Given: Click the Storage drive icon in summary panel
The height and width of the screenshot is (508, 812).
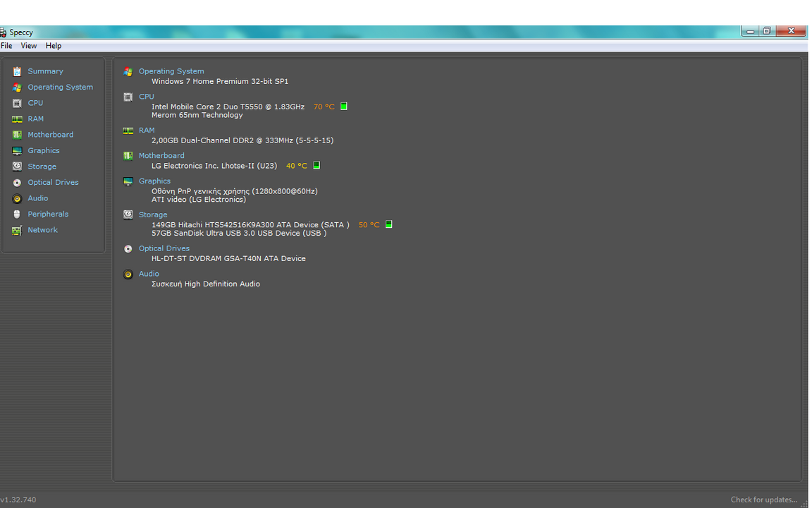Looking at the screenshot, I should 128,214.
